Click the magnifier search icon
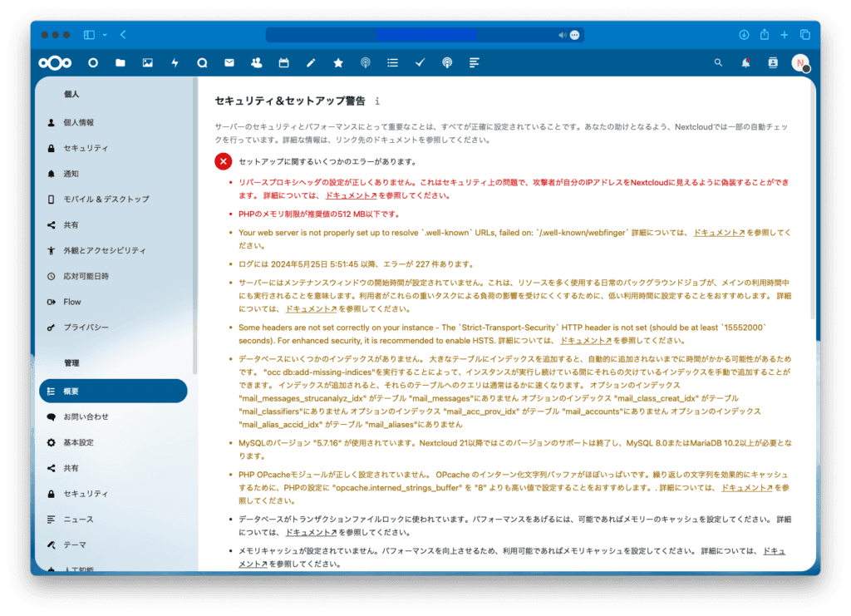851x616 pixels. 719,62
